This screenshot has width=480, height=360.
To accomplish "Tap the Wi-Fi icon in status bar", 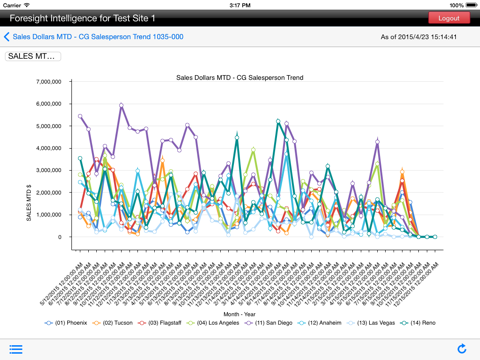I will pyautogui.click(x=27, y=5).
